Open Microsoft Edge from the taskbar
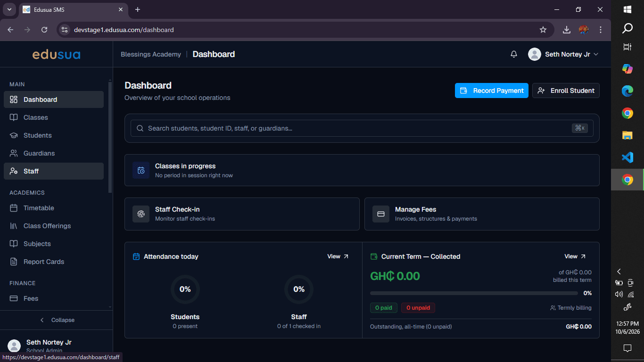 tap(627, 91)
